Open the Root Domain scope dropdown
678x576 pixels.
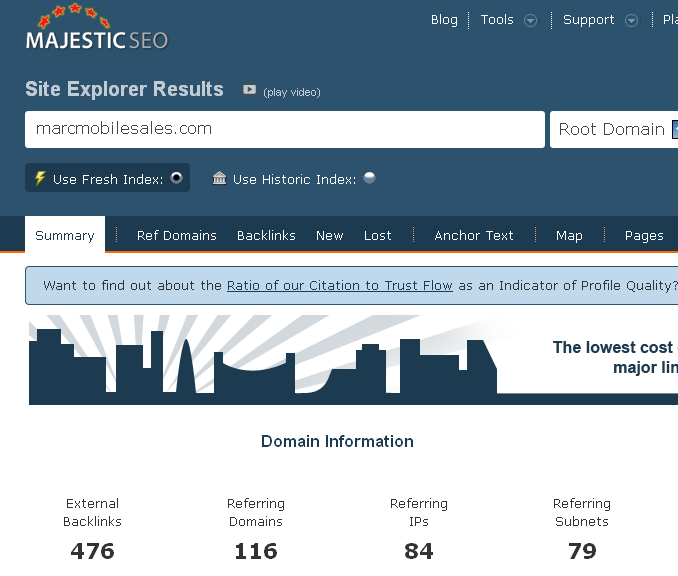(x=613, y=129)
